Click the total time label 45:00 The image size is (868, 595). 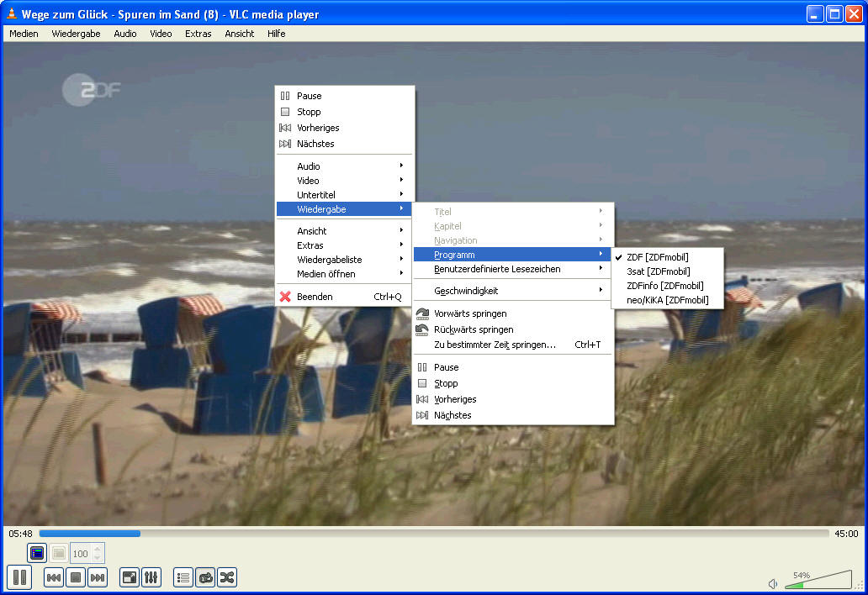[846, 534]
